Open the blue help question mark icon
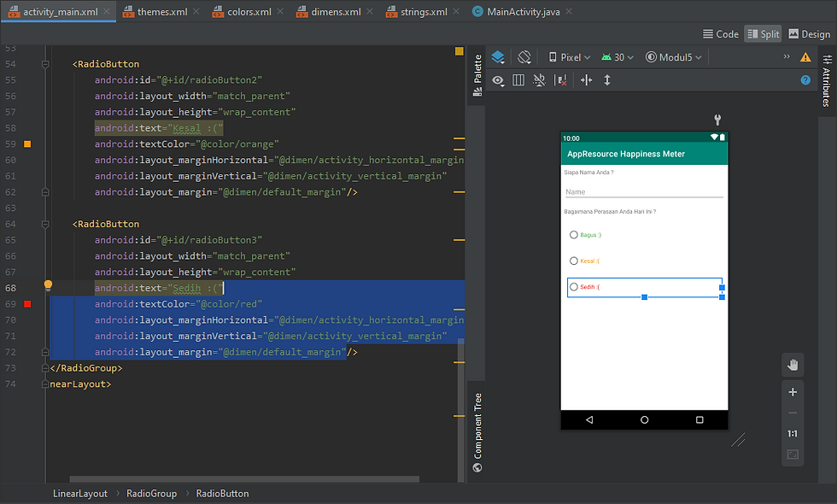The height and width of the screenshot is (504, 837). click(805, 80)
